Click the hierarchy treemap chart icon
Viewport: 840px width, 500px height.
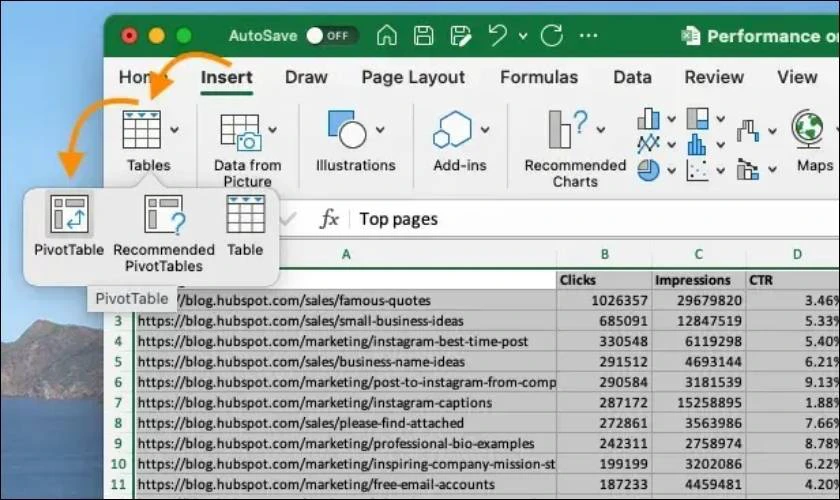[x=698, y=118]
